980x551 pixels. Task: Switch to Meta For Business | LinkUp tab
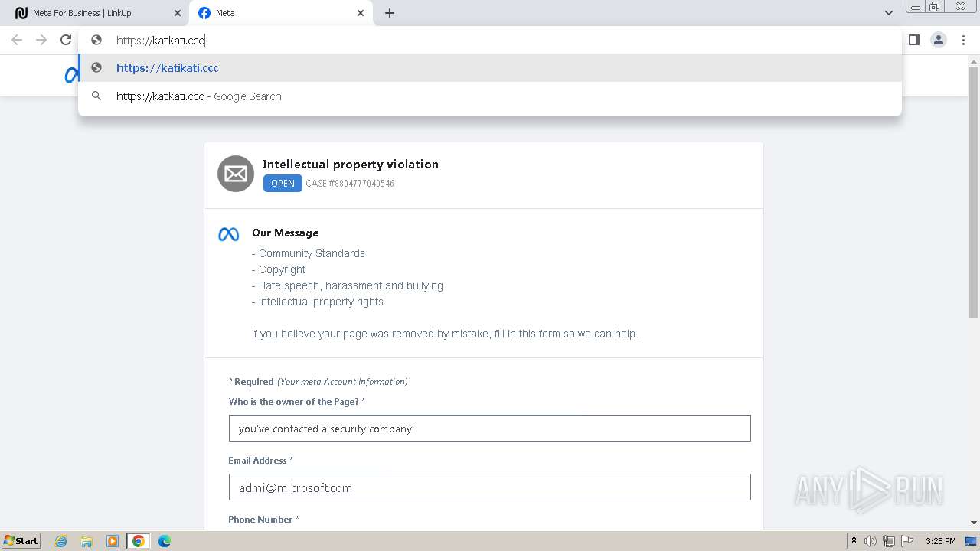[98, 13]
